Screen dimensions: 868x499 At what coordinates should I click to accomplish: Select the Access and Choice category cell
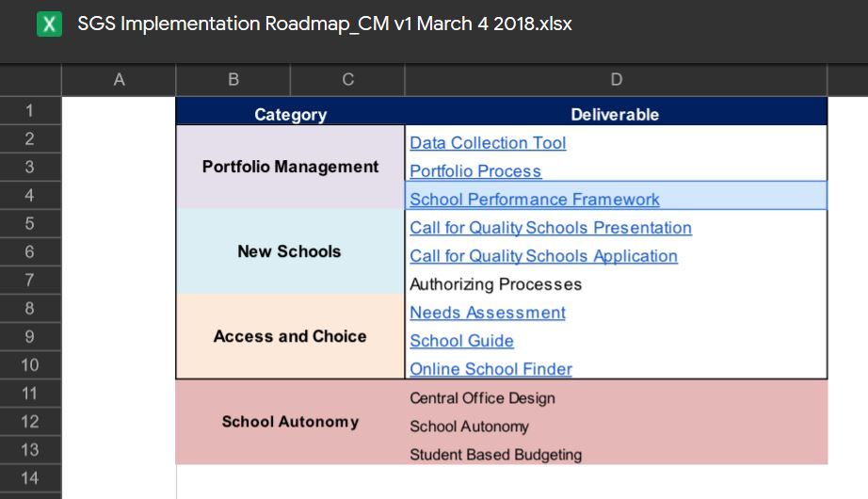pyautogui.click(x=290, y=336)
